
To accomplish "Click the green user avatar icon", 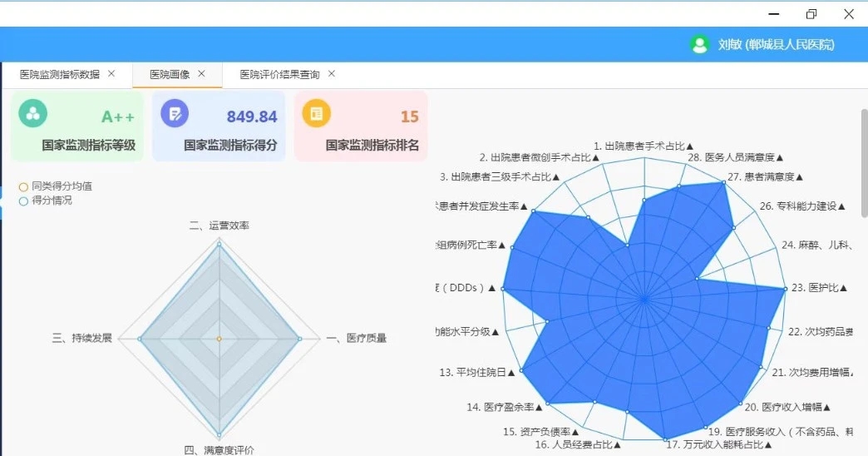I will pyautogui.click(x=699, y=45).
